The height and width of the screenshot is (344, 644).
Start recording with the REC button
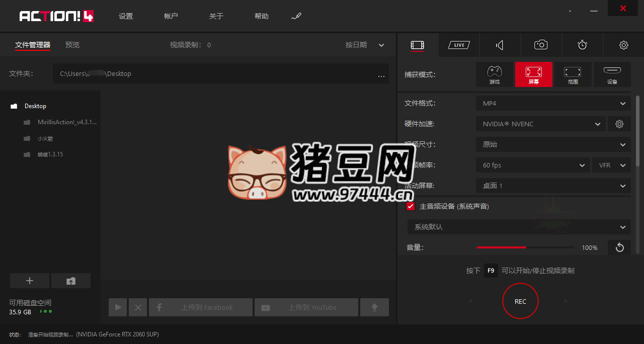pyautogui.click(x=520, y=301)
